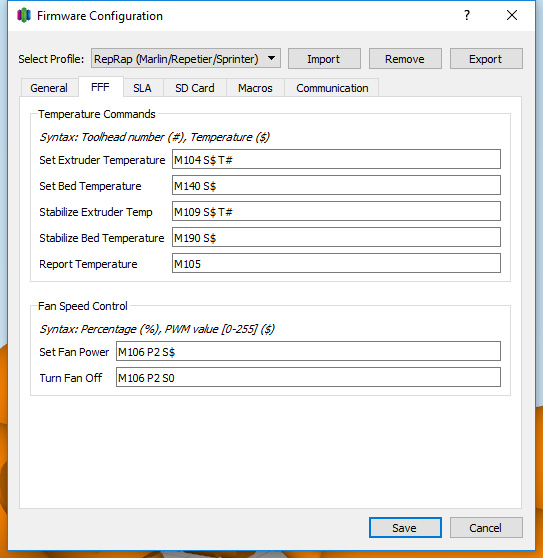Click the Simplify3D app icon in title bar

tap(24, 16)
